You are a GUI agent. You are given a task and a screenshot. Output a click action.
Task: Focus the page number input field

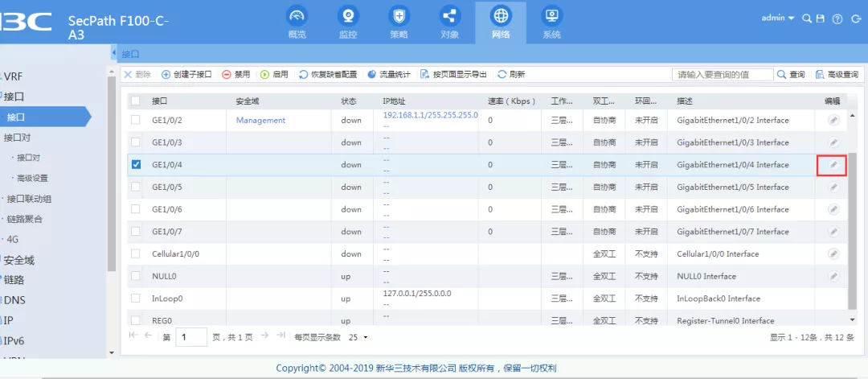click(x=191, y=337)
